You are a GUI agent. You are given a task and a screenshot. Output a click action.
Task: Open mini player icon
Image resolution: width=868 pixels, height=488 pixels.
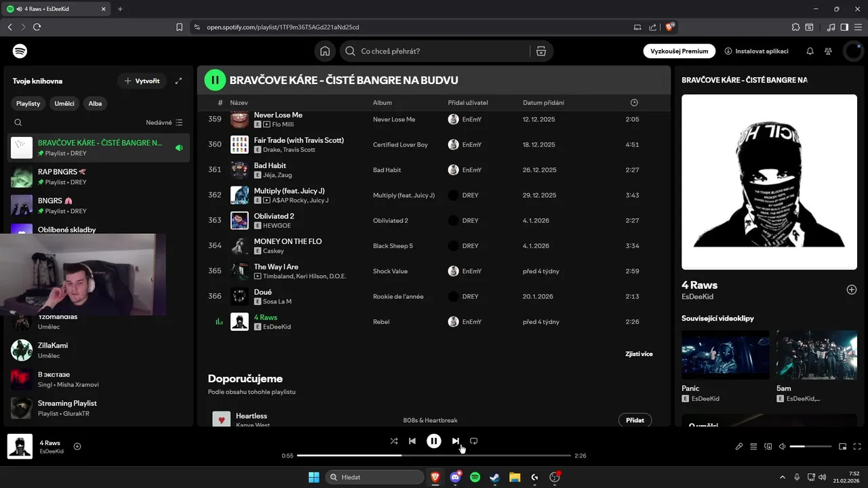click(x=843, y=447)
